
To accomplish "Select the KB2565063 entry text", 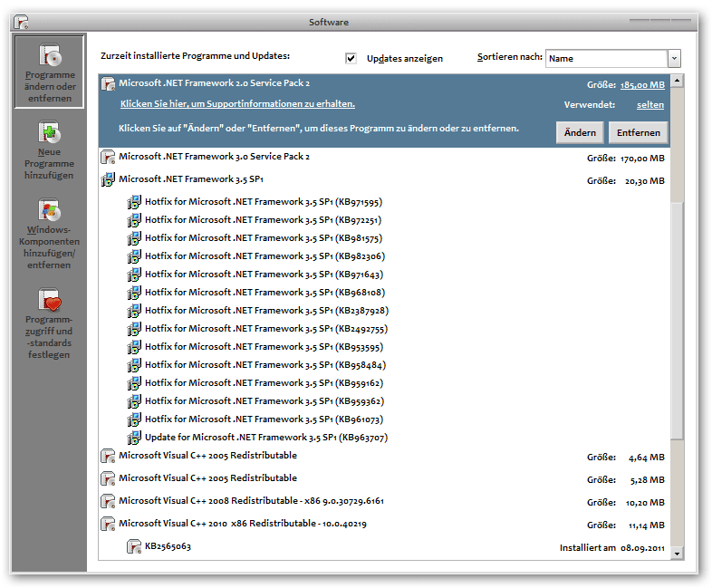I will click(168, 546).
